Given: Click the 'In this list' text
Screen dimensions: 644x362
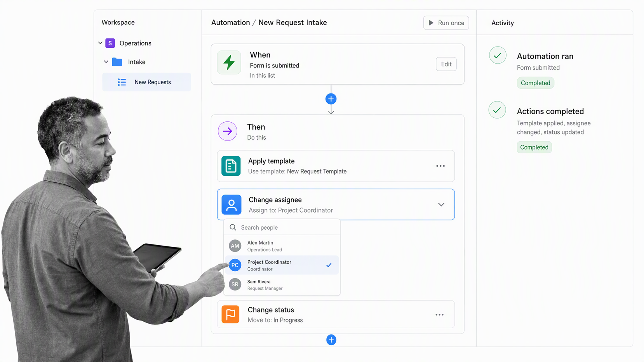Looking at the screenshot, I should click(x=263, y=76).
